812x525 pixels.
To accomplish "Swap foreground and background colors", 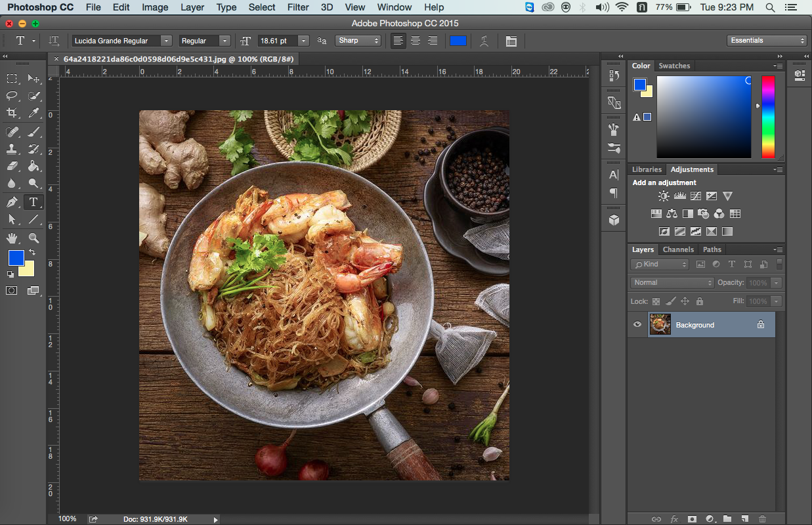I will (32, 252).
